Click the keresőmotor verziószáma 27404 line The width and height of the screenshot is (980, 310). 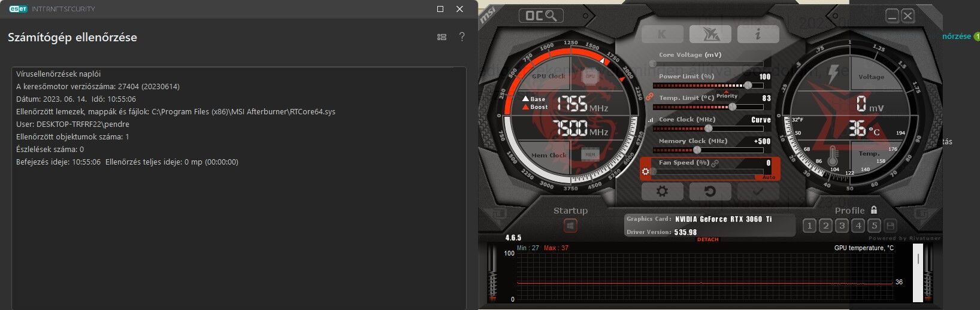[x=98, y=86]
